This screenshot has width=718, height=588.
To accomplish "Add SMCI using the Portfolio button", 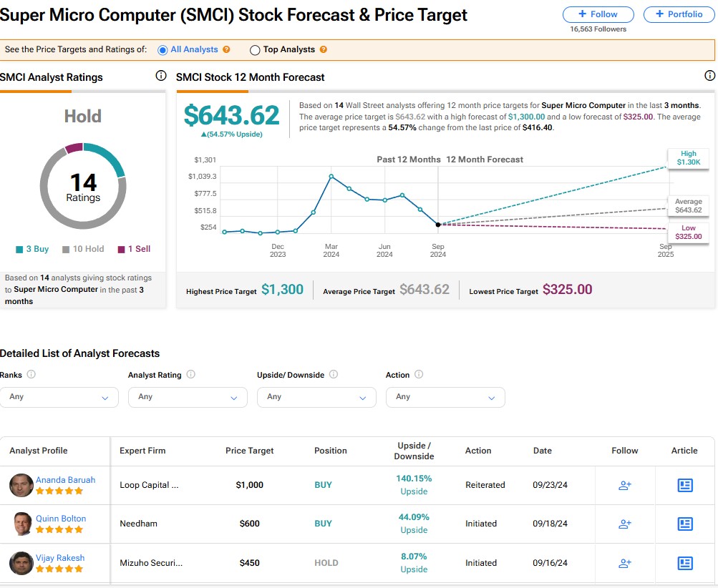I will coord(679,14).
